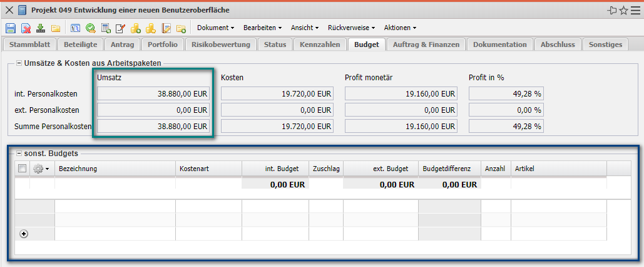Add a new budget row with plus button
This screenshot has height=267, width=644.
(x=24, y=234)
